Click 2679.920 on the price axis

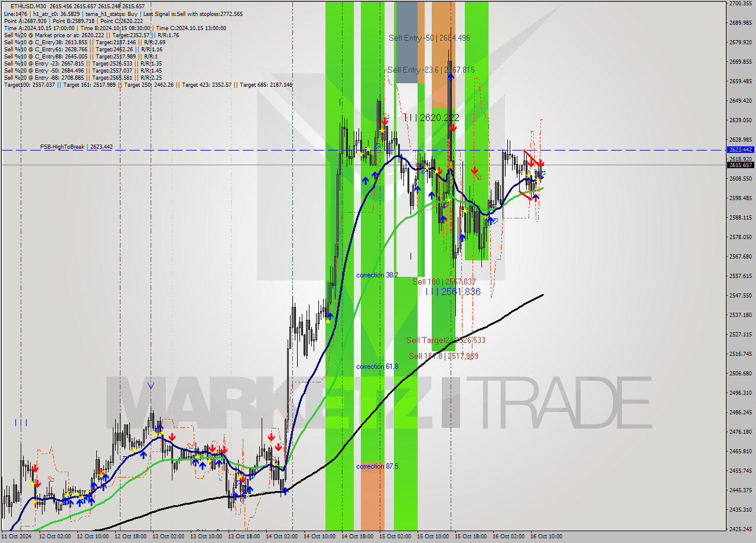coord(741,42)
